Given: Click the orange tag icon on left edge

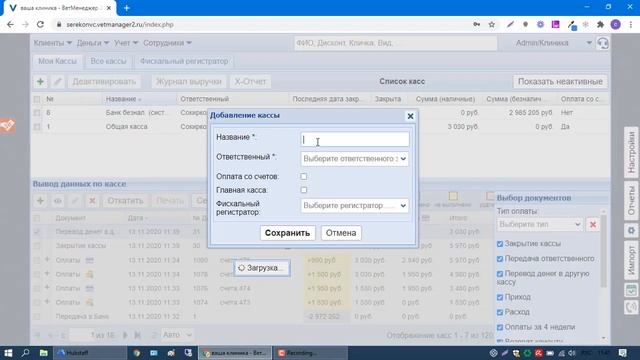Looking at the screenshot, I should point(7,125).
